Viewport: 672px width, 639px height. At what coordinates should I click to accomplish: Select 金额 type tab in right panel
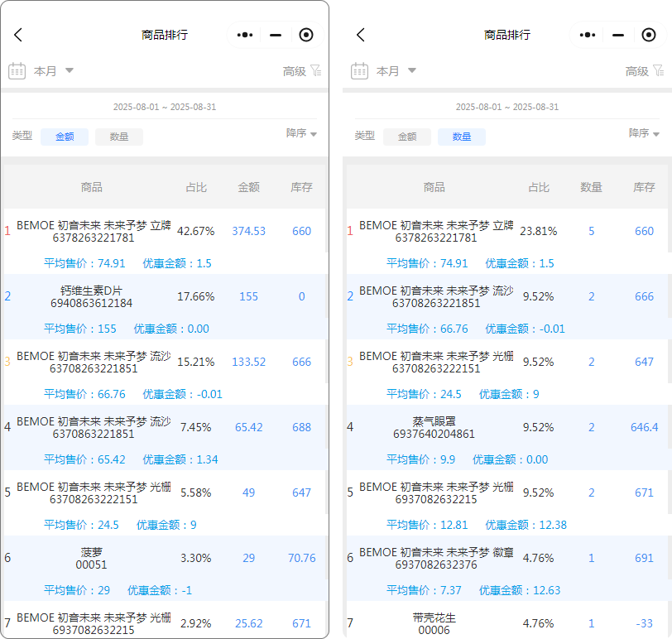407,137
